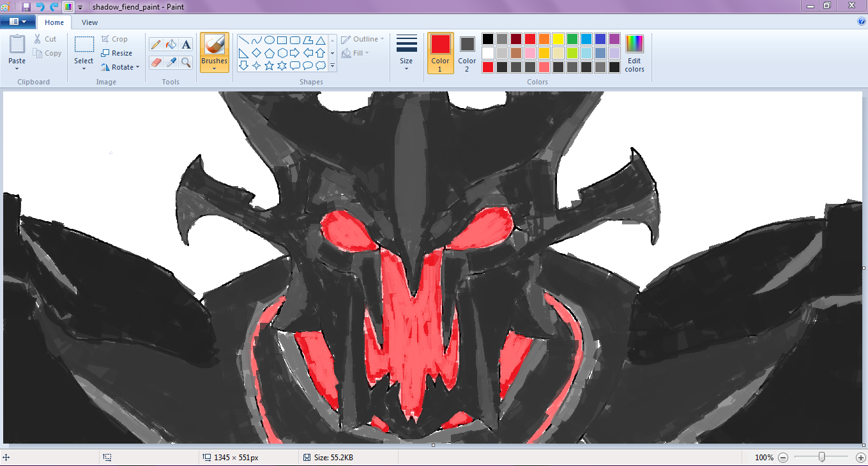Switch to the View tab
868x466 pixels.
89,22
